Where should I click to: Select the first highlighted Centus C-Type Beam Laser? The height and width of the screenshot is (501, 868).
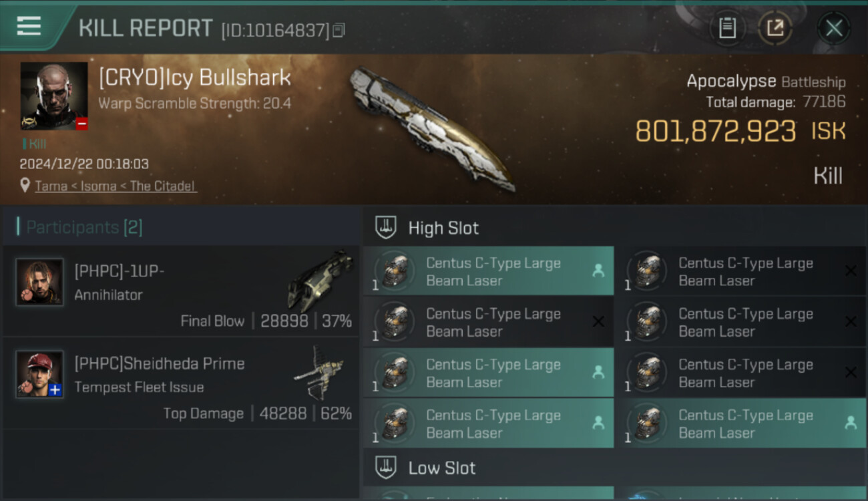coord(488,271)
